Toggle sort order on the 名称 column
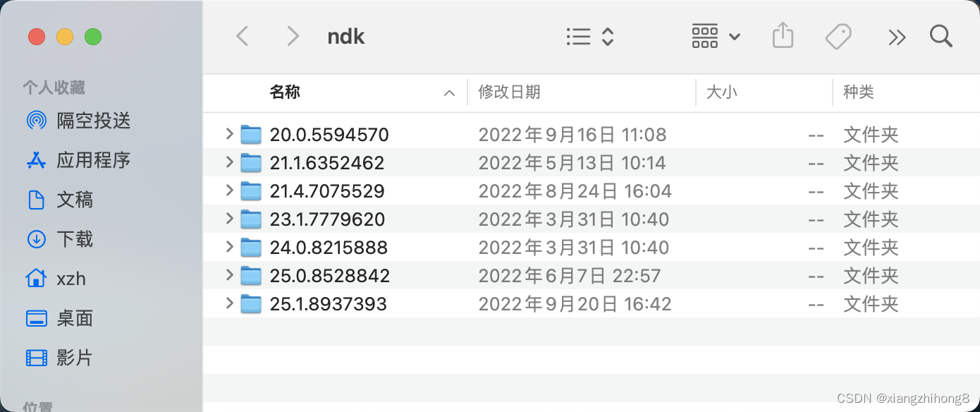Image resolution: width=980 pixels, height=412 pixels. [285, 92]
